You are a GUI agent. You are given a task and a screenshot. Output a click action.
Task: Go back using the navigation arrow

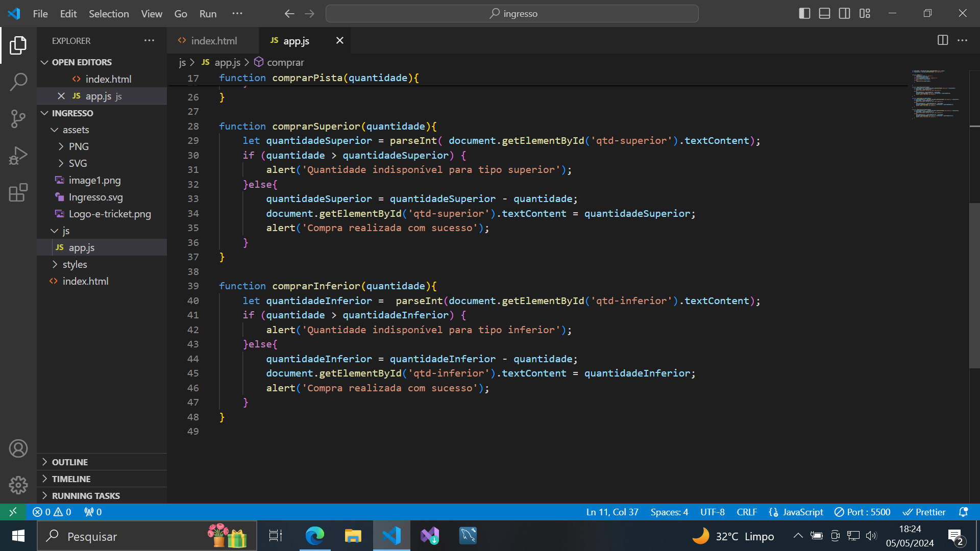click(x=289, y=14)
